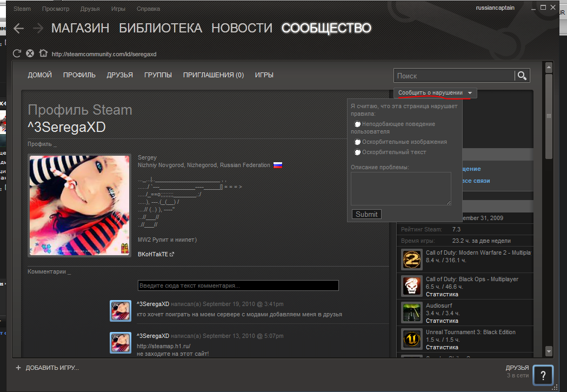Reload the community page

coord(17,54)
